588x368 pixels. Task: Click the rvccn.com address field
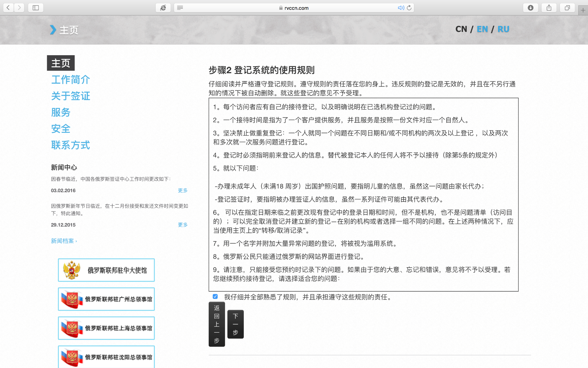pos(294,8)
